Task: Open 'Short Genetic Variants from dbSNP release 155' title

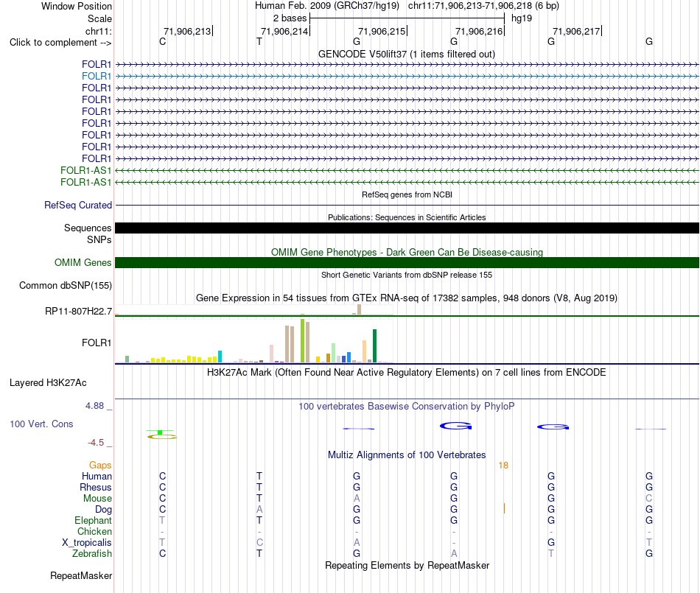Action: tap(407, 275)
